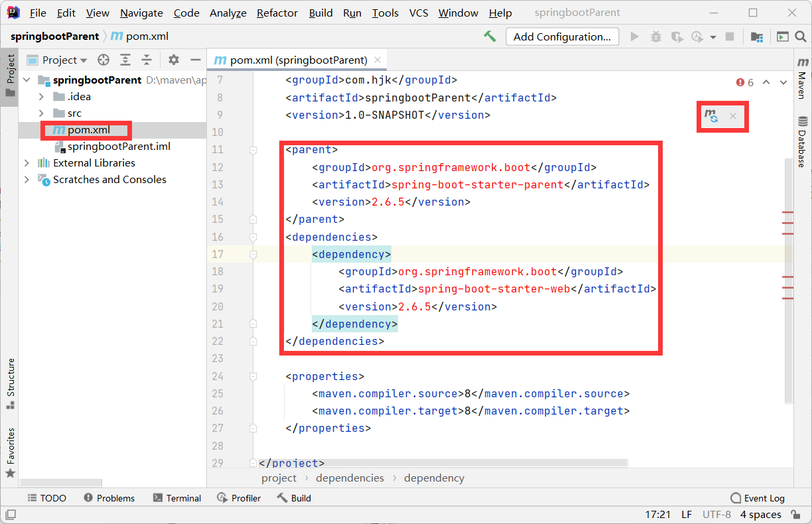Open the Event Log

pyautogui.click(x=757, y=498)
